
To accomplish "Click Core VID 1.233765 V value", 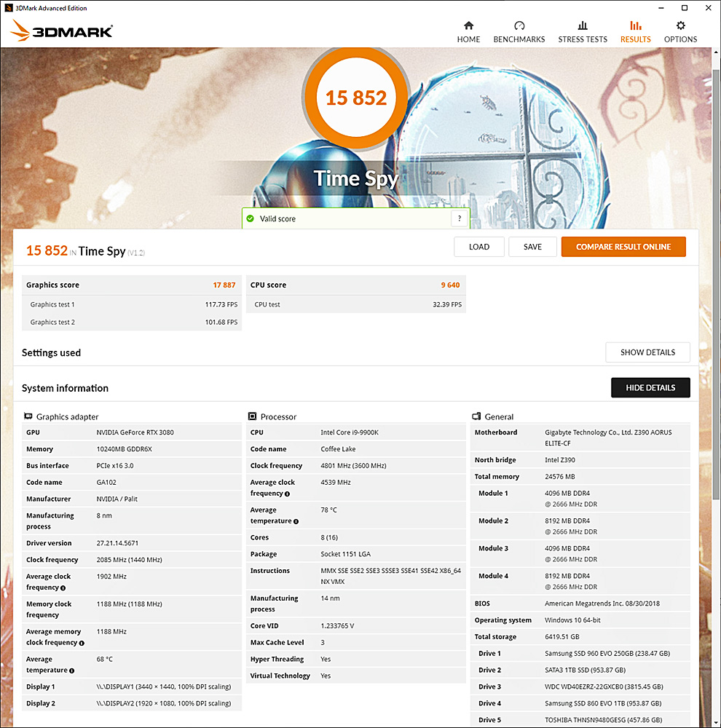I will (337, 626).
